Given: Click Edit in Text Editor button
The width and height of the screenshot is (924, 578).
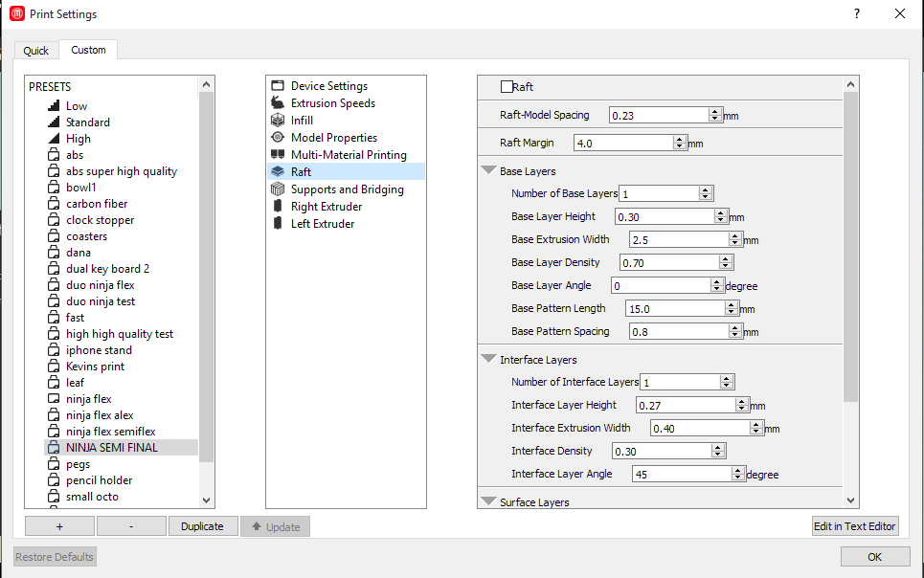Looking at the screenshot, I should point(854,526).
